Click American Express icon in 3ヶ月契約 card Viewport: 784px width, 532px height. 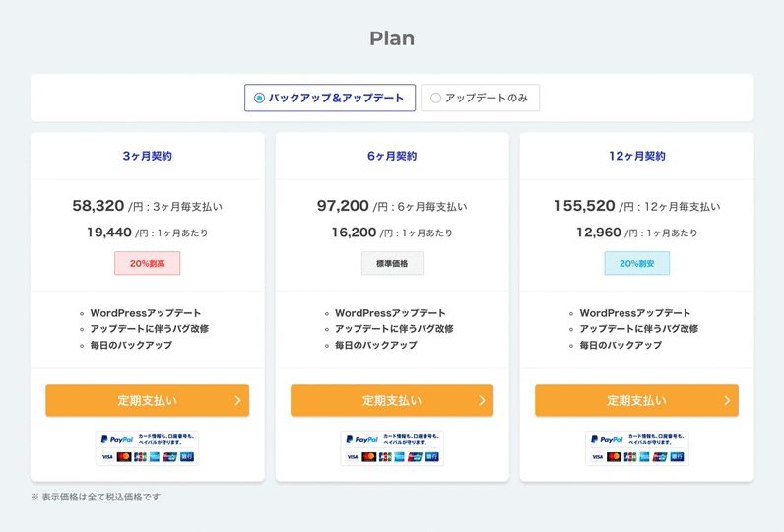pos(155,456)
